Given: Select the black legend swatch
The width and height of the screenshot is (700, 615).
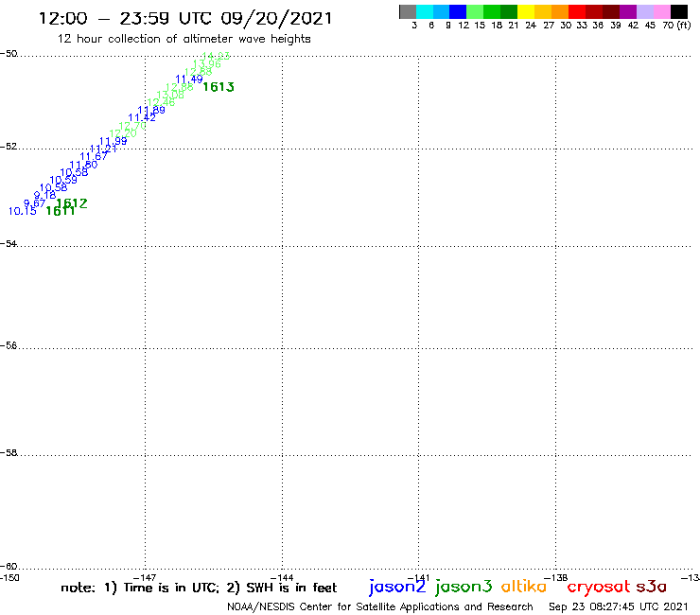Looking at the screenshot, I should point(679,11).
